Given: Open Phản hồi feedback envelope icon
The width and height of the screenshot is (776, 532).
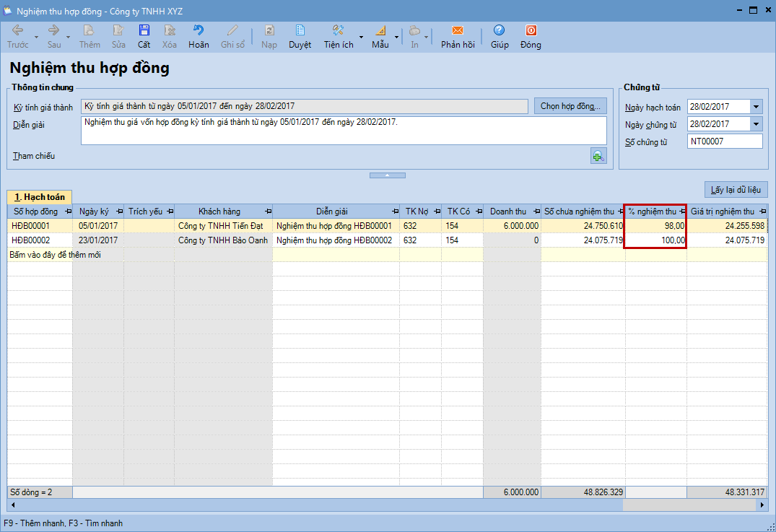Looking at the screenshot, I should pyautogui.click(x=458, y=31).
